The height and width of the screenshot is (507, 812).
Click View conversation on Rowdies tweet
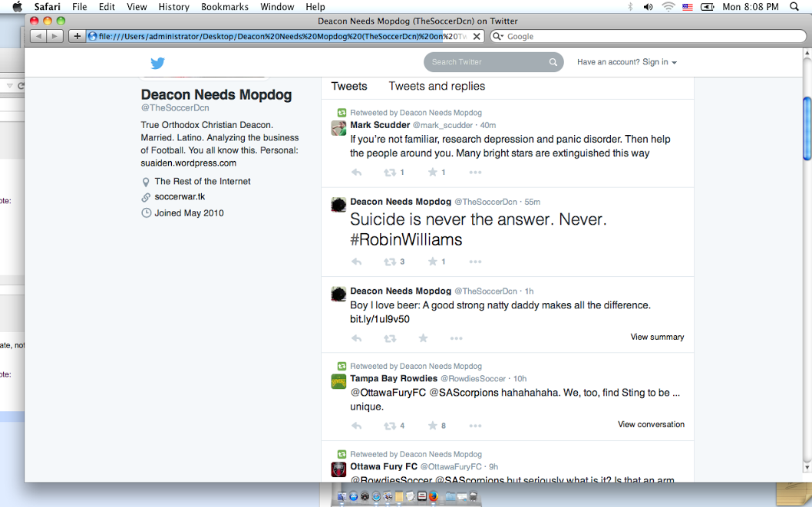tap(651, 424)
